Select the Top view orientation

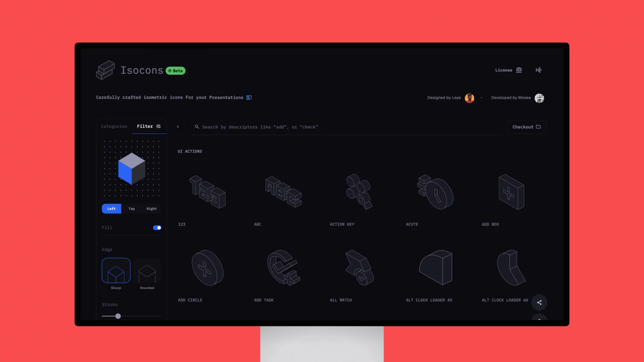[x=131, y=208]
